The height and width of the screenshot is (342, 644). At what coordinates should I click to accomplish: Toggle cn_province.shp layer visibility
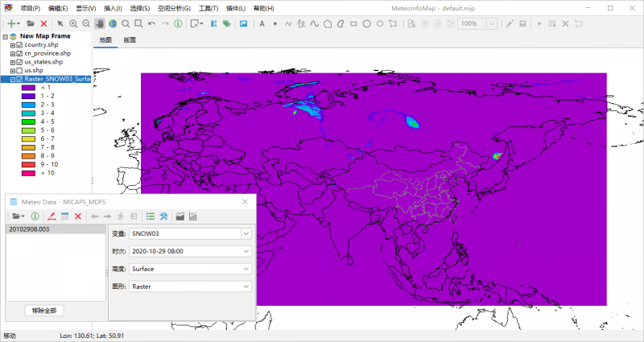point(19,54)
